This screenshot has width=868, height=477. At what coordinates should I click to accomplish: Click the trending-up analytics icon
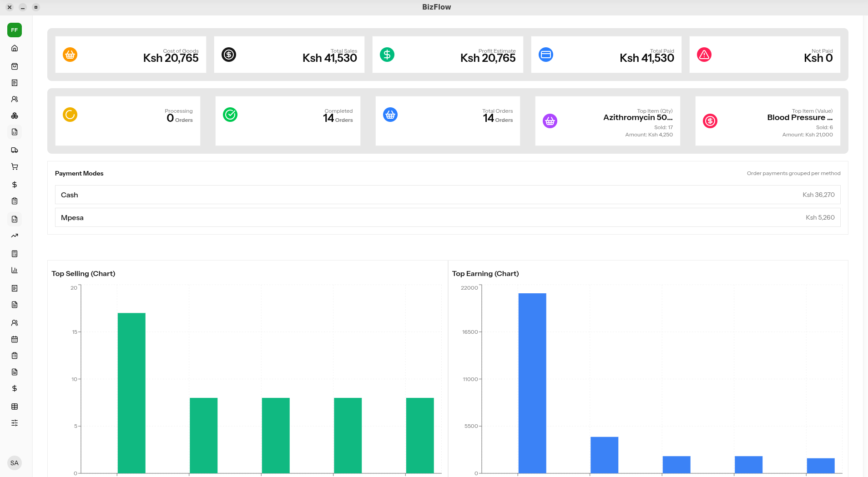15,236
